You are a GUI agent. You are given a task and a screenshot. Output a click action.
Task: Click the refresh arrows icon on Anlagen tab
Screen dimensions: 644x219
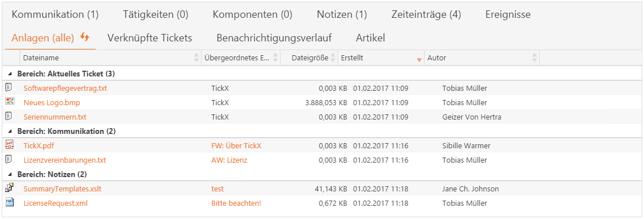85,37
